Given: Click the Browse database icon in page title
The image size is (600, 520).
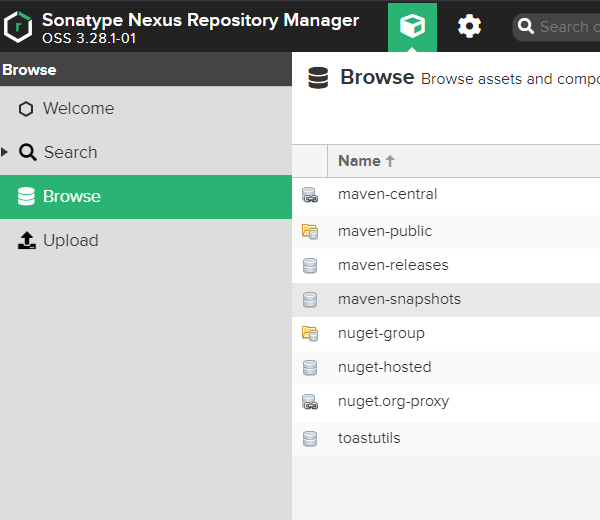Looking at the screenshot, I should coord(318,78).
